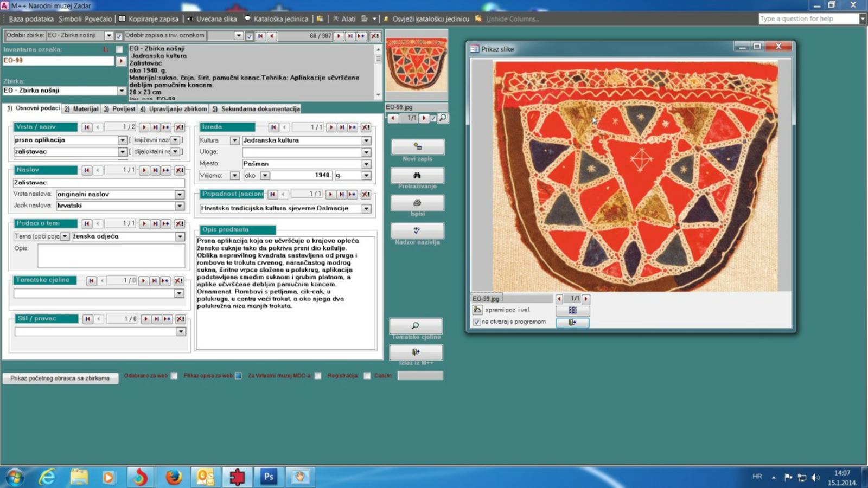Expand the Pripadnost 'Hrvatska tradicijska kultura' dropdown
This screenshot has width=868, height=488.
pyautogui.click(x=366, y=208)
